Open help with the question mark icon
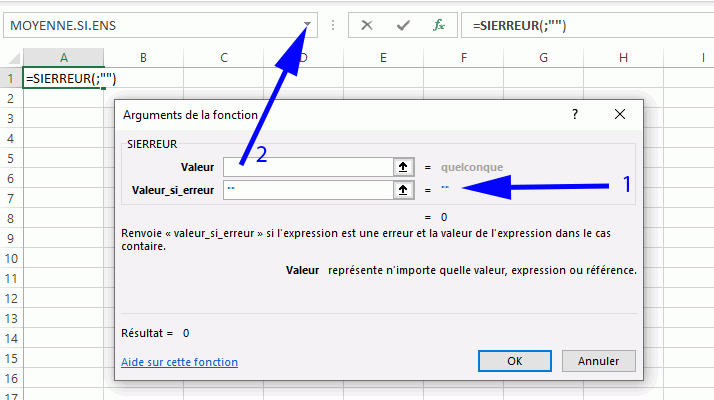This screenshot has width=714, height=400. coord(575,114)
